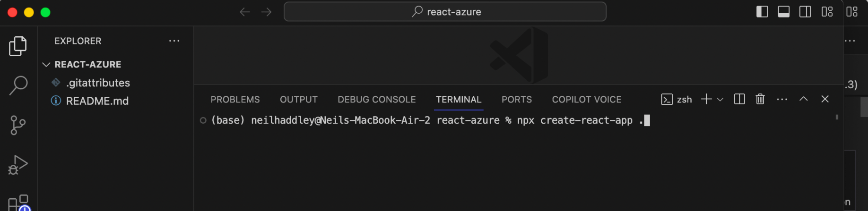Open the Explorer view in activity bar
The height and width of the screenshot is (211, 868).
[x=18, y=46]
